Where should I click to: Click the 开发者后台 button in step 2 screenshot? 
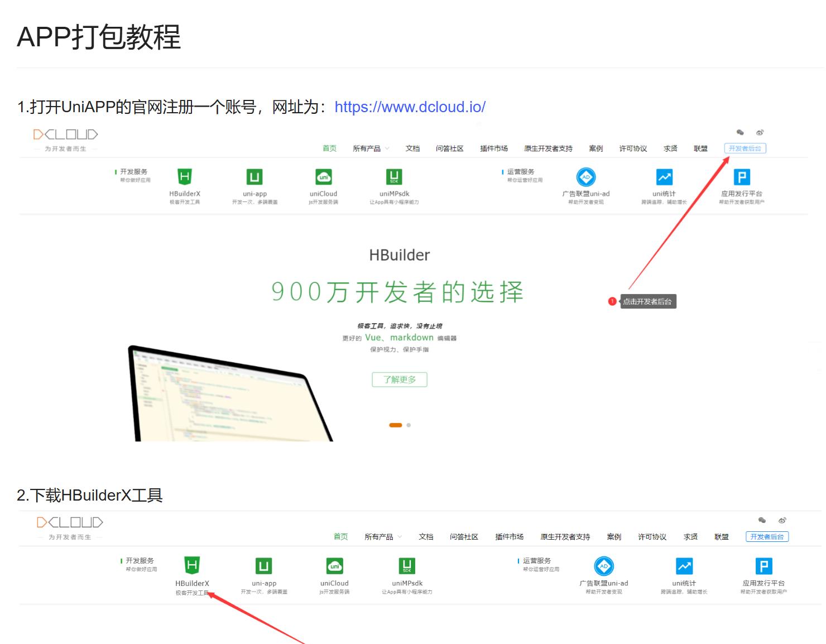767,537
